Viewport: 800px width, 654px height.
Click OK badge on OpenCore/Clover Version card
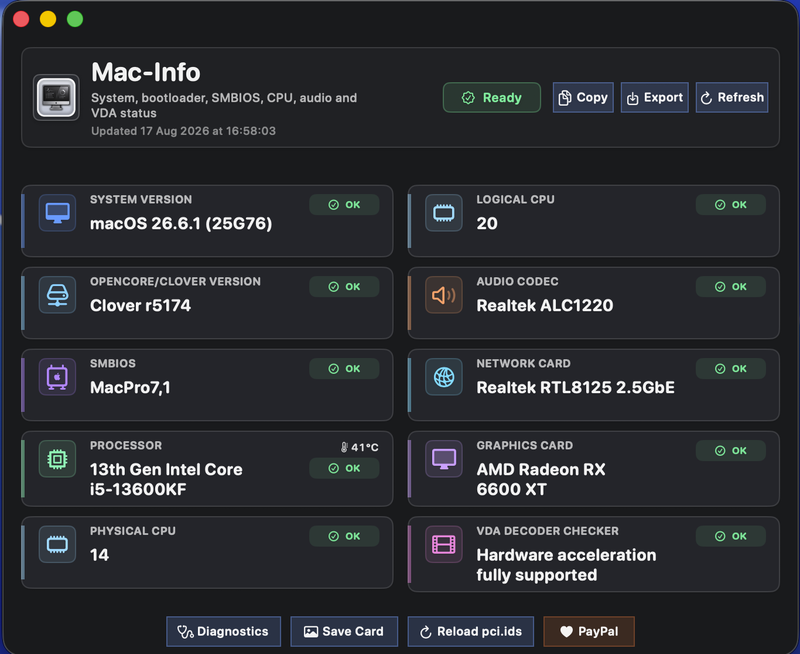[344, 287]
